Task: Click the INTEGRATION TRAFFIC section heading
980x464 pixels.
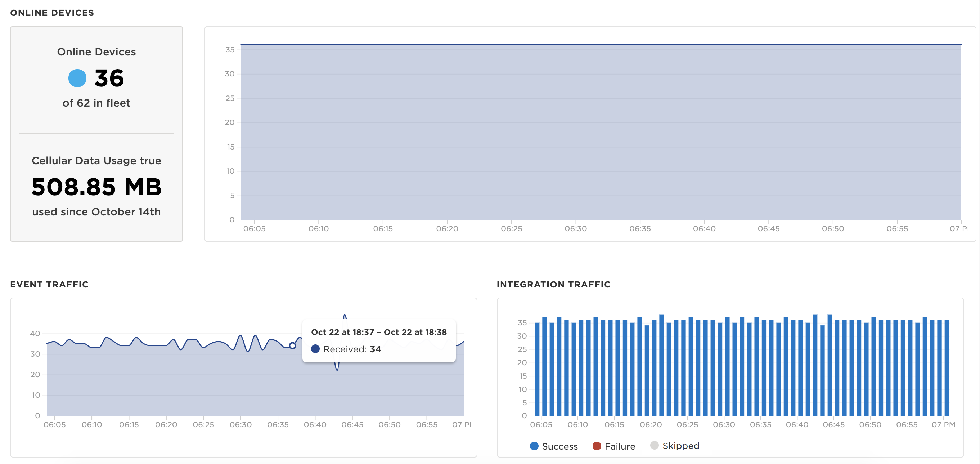Action: pyautogui.click(x=553, y=284)
